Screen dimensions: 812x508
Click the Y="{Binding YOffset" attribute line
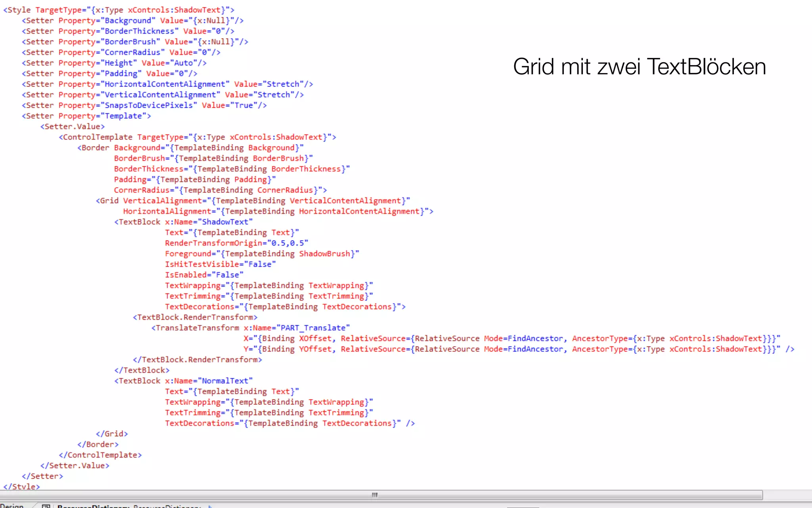pyautogui.click(x=519, y=349)
